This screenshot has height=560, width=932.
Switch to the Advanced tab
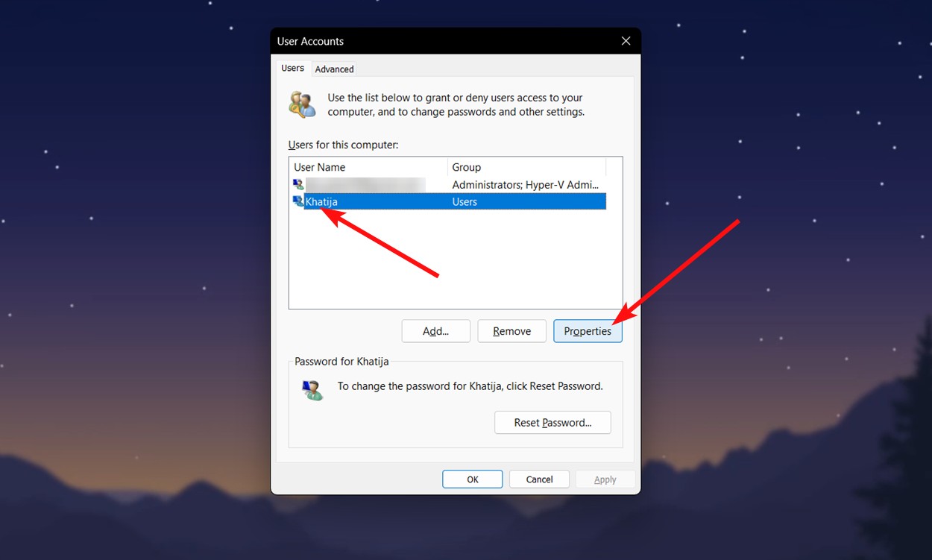point(334,69)
